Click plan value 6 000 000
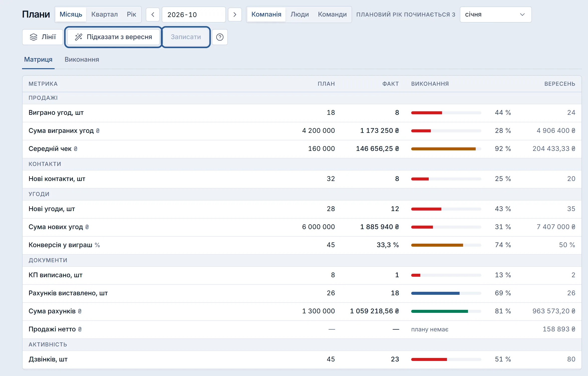The height and width of the screenshot is (376, 588). (318, 227)
